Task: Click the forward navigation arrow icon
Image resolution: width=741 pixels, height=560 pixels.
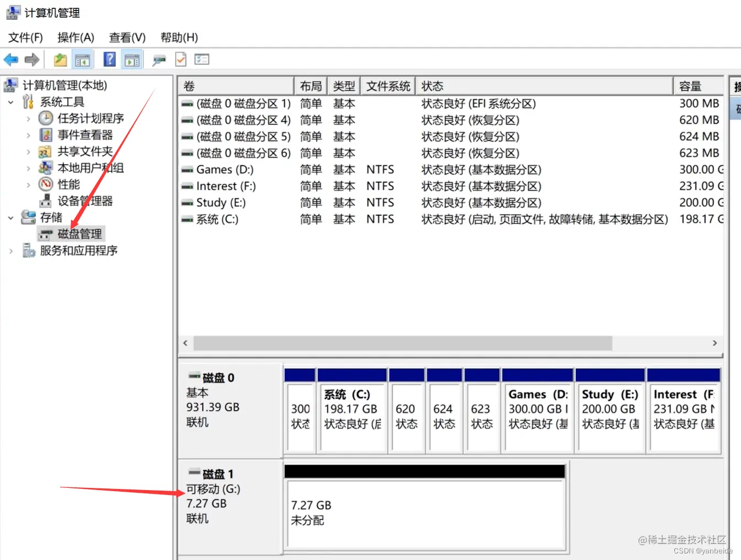Action: [31, 59]
